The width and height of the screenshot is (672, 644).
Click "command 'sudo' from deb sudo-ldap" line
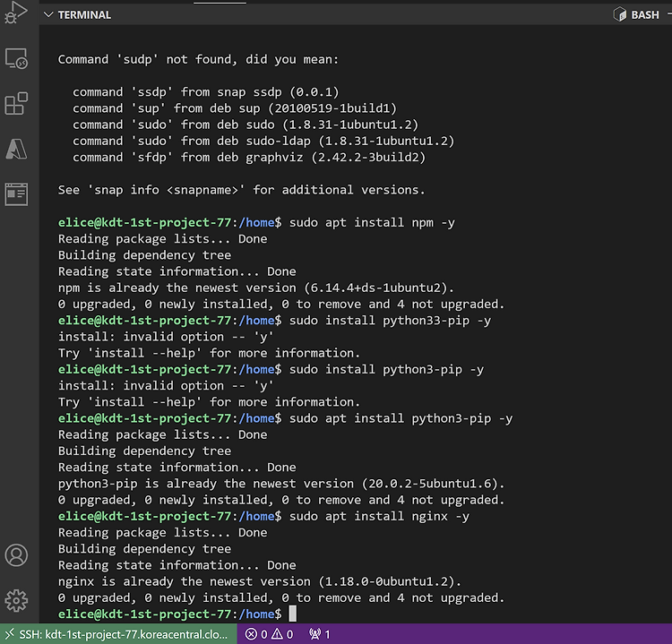(x=263, y=141)
